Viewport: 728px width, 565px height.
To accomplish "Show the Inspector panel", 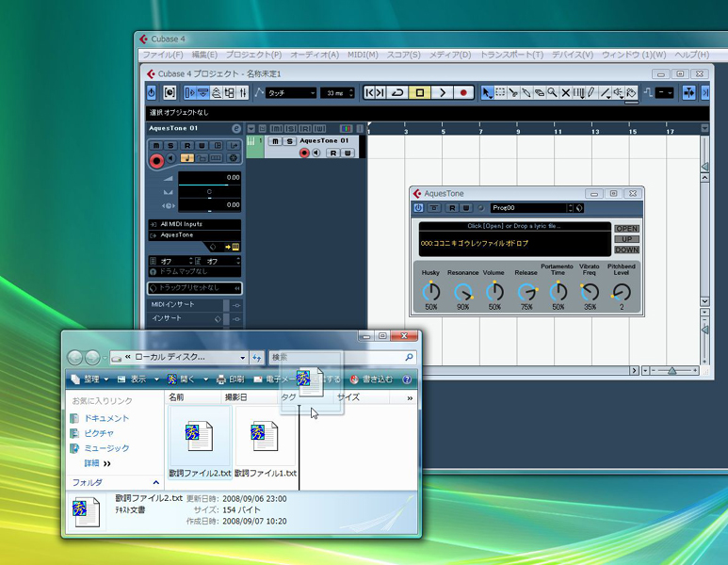I will (x=190, y=93).
